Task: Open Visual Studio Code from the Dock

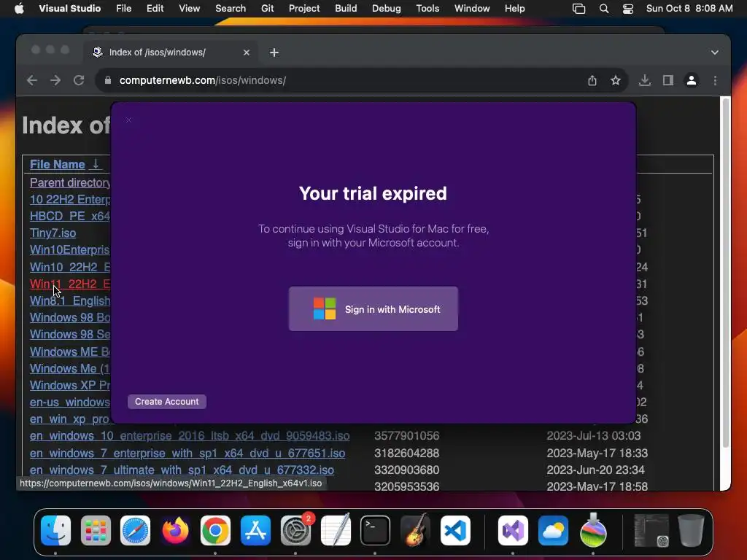Action: [x=455, y=530]
